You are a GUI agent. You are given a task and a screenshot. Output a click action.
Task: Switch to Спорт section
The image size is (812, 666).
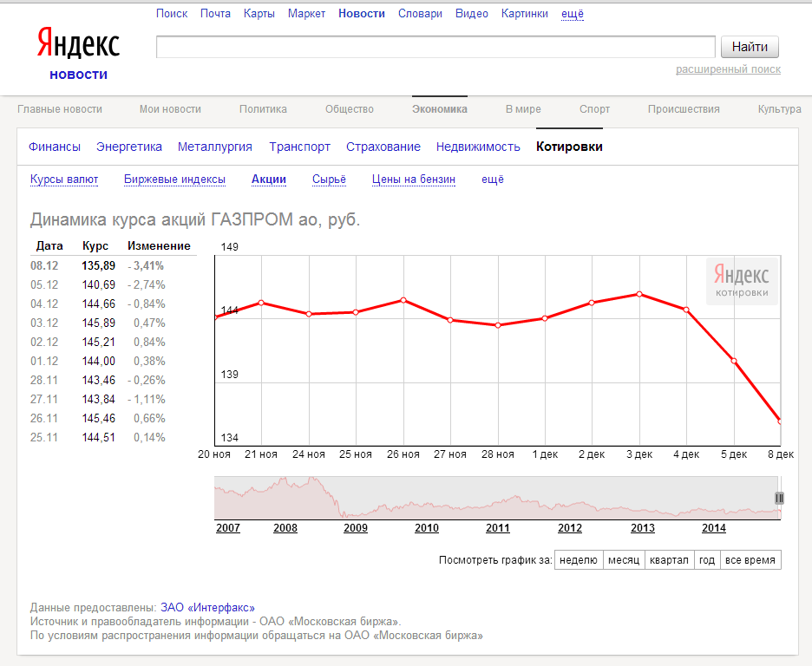pyautogui.click(x=594, y=109)
